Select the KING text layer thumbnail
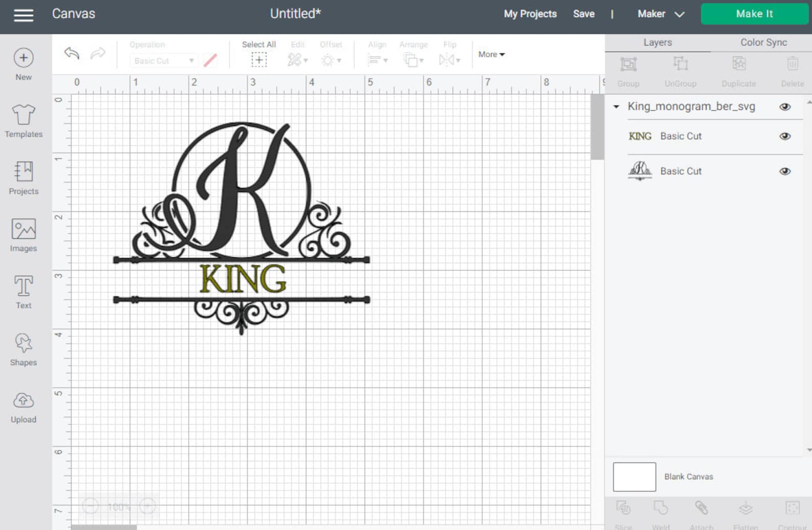Viewport: 812px width, 530px height. 640,136
